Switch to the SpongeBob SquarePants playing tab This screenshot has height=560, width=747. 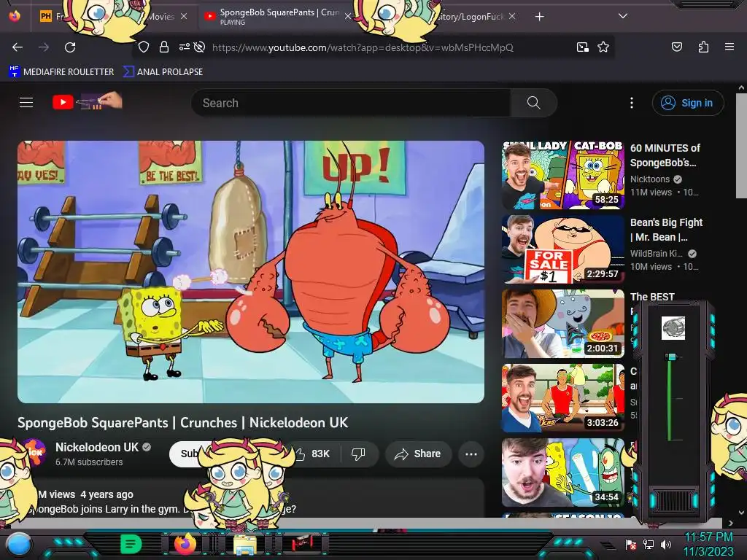point(279,16)
